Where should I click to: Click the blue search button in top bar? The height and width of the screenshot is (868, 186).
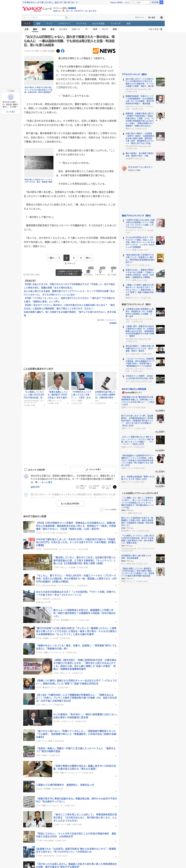161,2
